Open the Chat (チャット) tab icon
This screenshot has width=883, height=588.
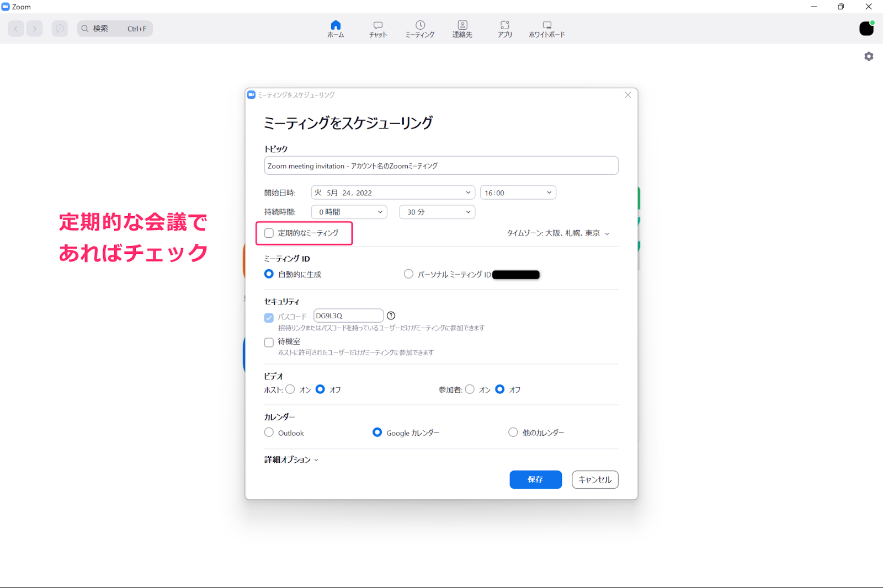(378, 25)
